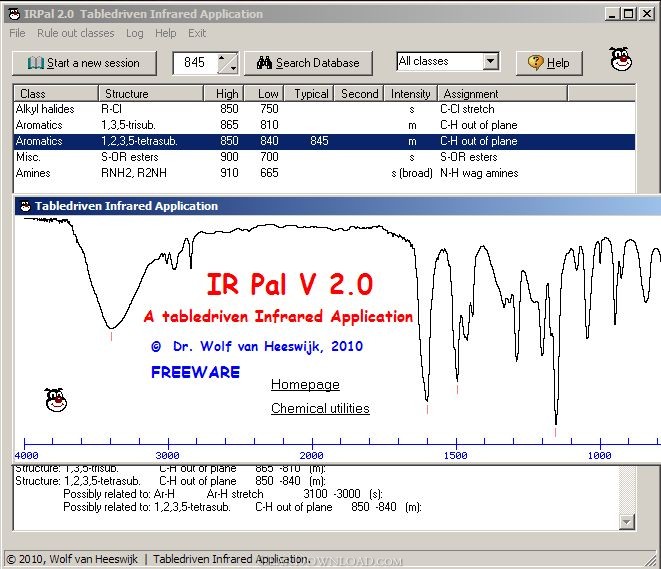Select the Misc. S-OR esters row
The image size is (661, 569).
(x=324, y=157)
